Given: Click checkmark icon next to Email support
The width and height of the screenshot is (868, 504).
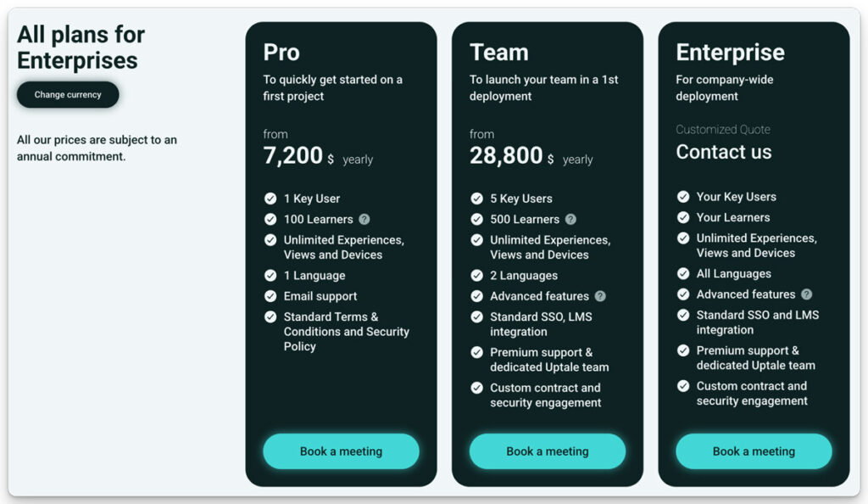Looking at the screenshot, I should click(x=270, y=296).
